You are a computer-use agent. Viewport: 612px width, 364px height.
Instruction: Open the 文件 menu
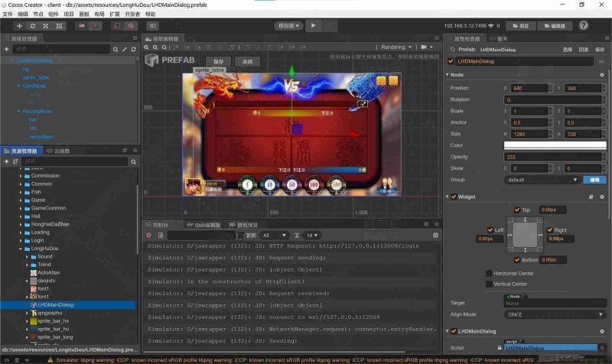point(8,14)
